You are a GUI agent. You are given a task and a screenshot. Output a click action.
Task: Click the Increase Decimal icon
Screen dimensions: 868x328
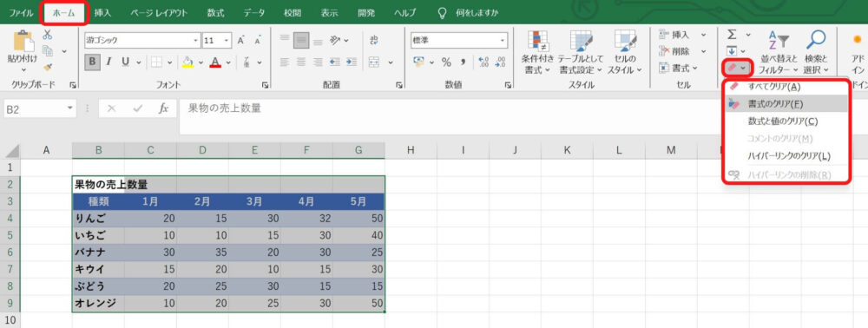point(483,62)
